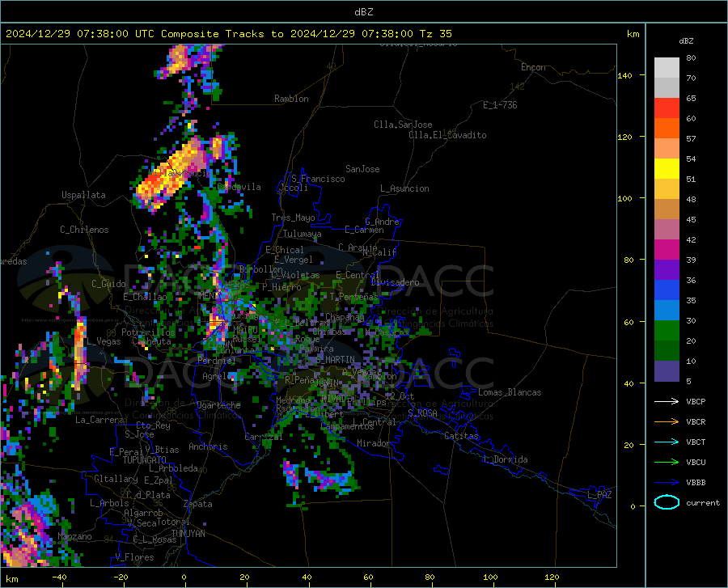728x588 pixels.
Task: Click the TUPUNGATO location label
Action: (x=145, y=460)
